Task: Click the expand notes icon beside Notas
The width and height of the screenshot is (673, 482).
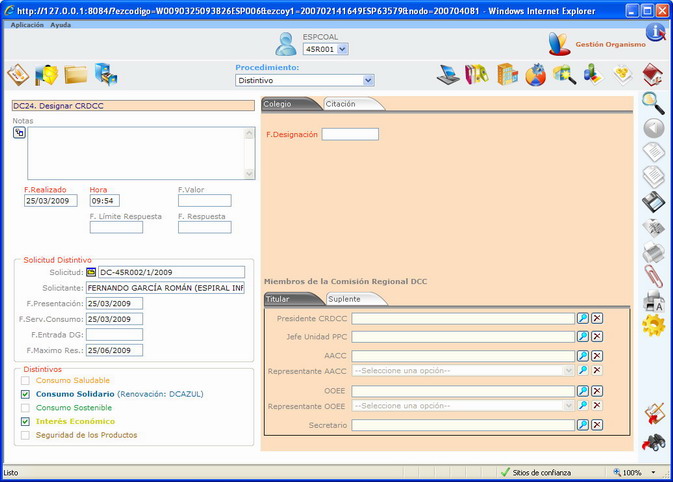Action: pyautogui.click(x=19, y=133)
